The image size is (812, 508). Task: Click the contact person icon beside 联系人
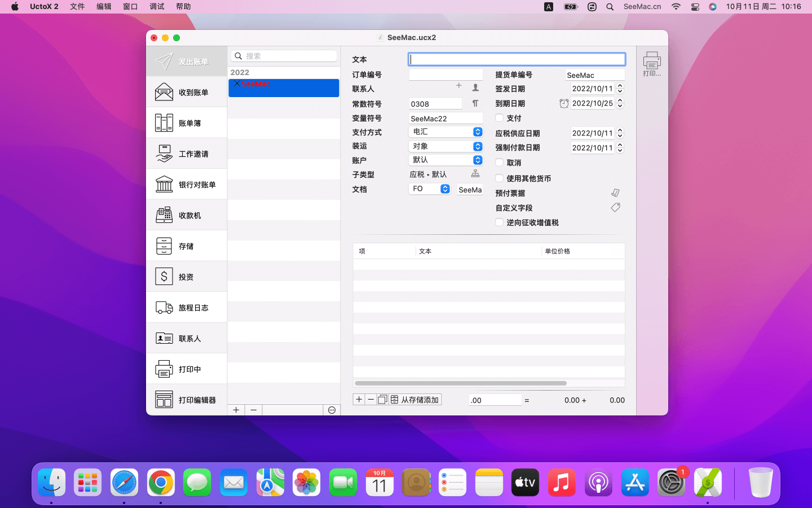coord(475,87)
